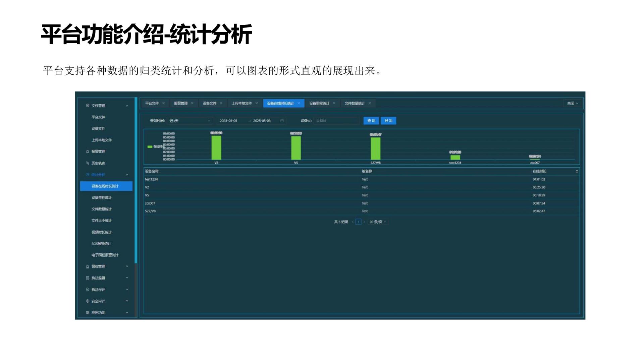Open the date range calendar icon
This screenshot has height=362, width=644.
pyautogui.click(x=281, y=121)
